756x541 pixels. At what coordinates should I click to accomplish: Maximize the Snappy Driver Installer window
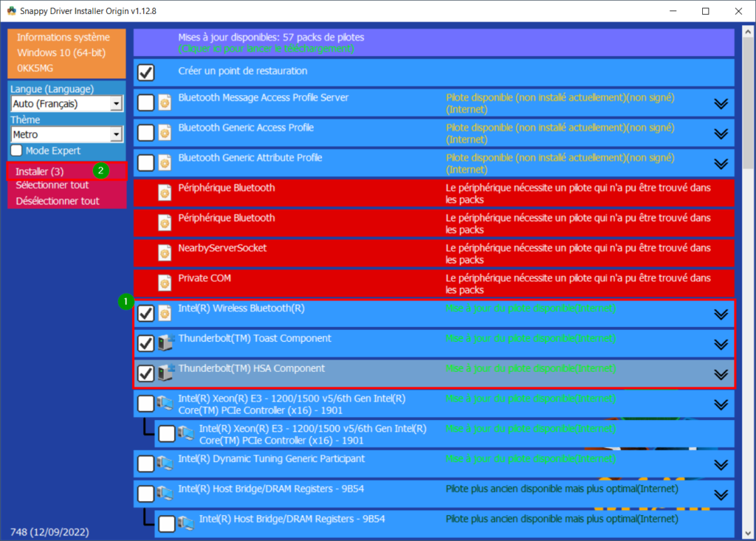705,11
